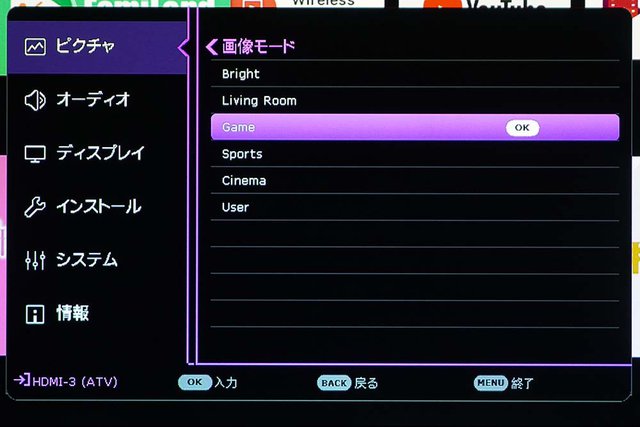Click the HDMI-3 (ATV) source label
640x427 pixels.
click(75, 382)
